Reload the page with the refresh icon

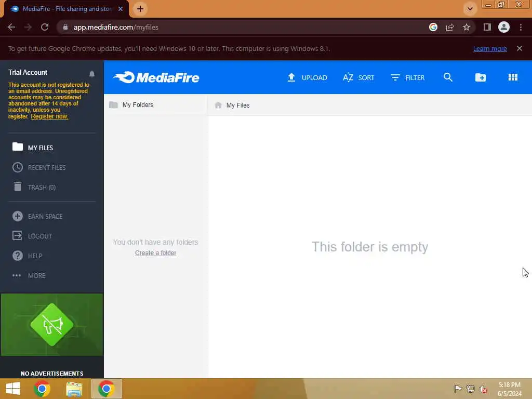45,27
